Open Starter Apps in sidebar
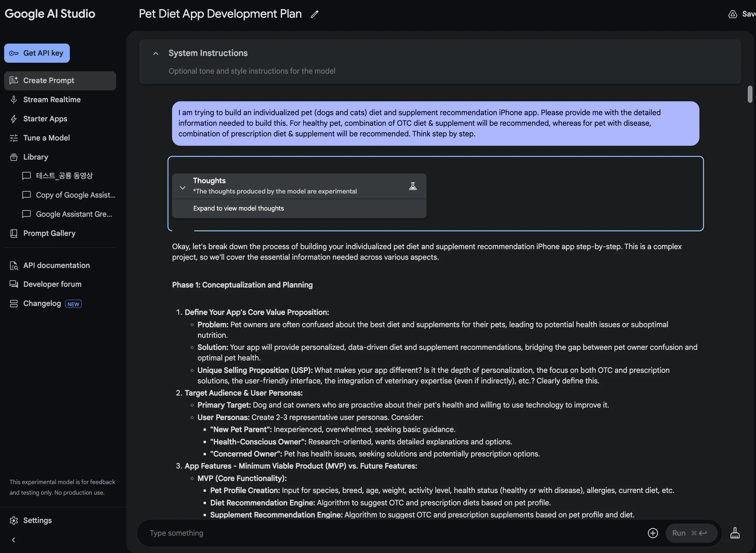Screen dimensions: 756x553 click(x=60, y=119)
